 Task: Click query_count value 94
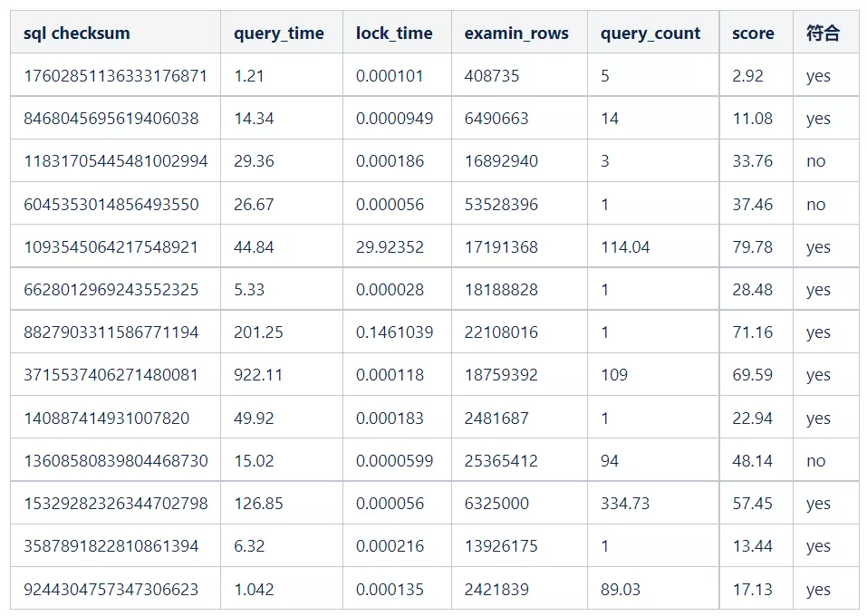point(610,460)
